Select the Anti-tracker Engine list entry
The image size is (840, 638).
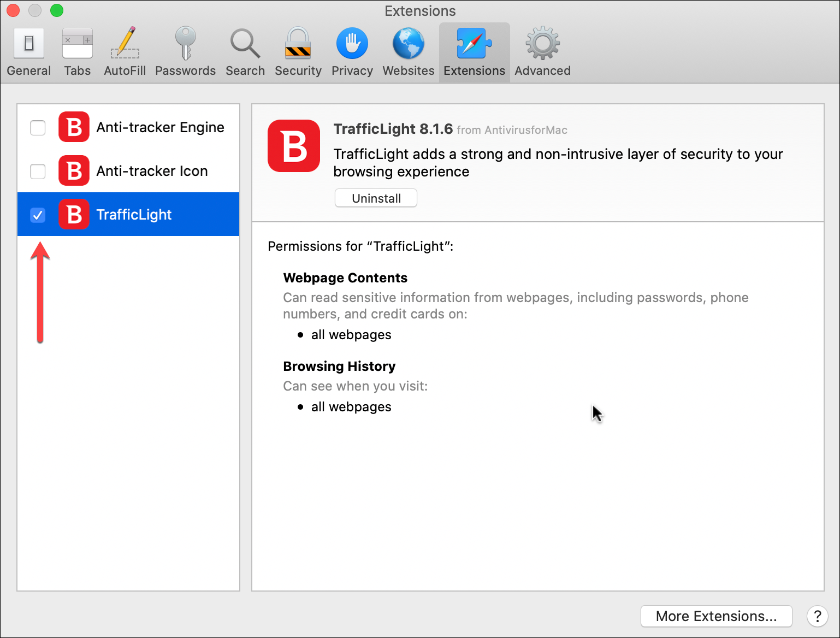pyautogui.click(x=160, y=127)
